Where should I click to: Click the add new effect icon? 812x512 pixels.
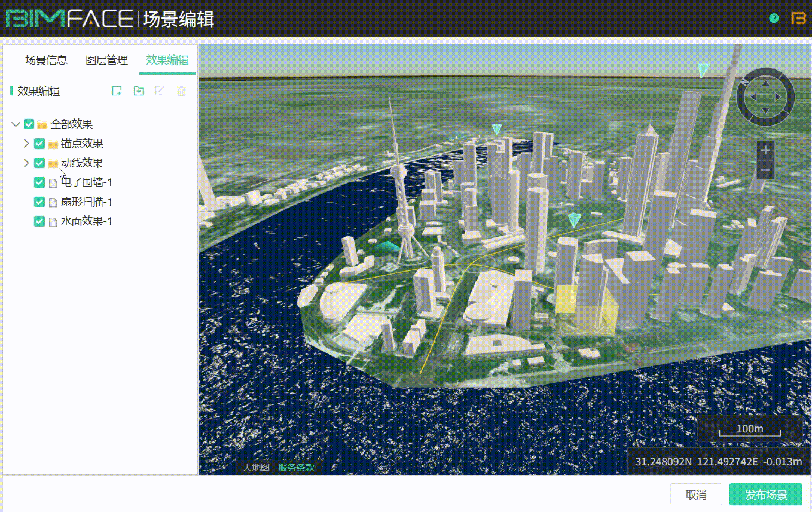point(117,91)
